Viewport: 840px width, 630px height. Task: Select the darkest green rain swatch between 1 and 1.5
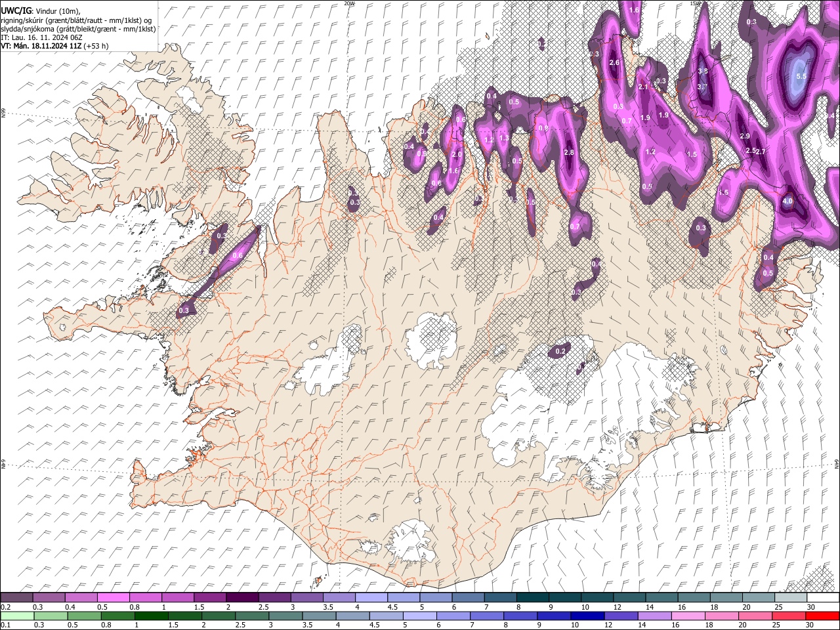click(152, 616)
